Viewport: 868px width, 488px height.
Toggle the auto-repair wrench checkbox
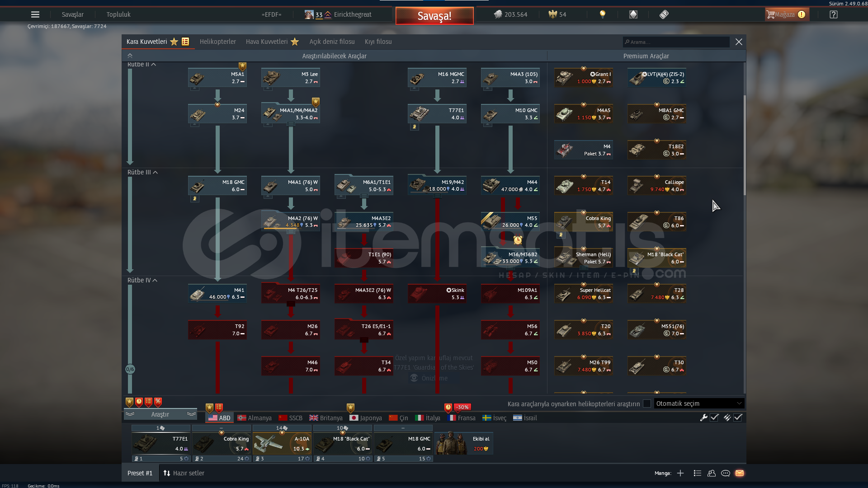tap(714, 418)
